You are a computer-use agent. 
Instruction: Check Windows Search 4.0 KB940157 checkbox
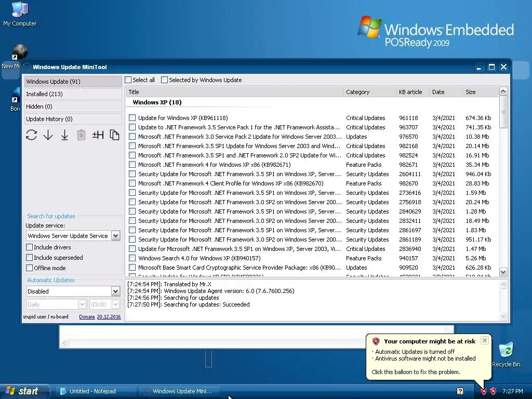click(x=132, y=258)
